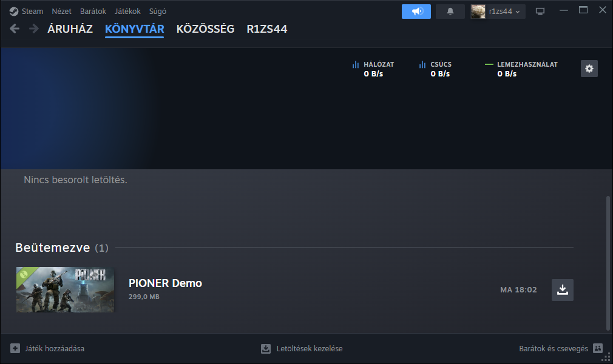Click the PIONER Demo title
Screen dimensions: 613x364
(x=165, y=283)
